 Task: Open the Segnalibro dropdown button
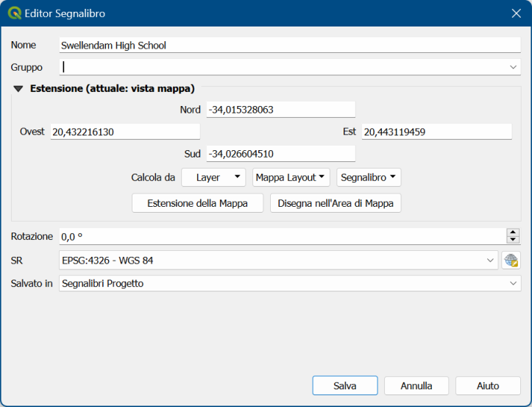coord(369,177)
